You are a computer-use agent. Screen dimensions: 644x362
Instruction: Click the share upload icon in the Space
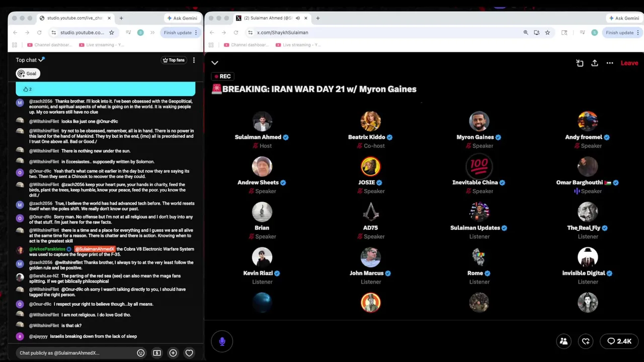pyautogui.click(x=595, y=63)
